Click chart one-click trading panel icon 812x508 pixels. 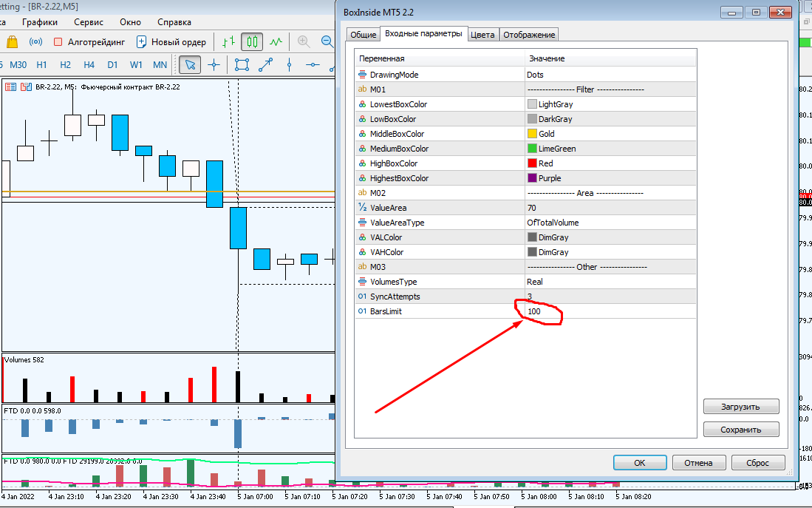[10, 87]
